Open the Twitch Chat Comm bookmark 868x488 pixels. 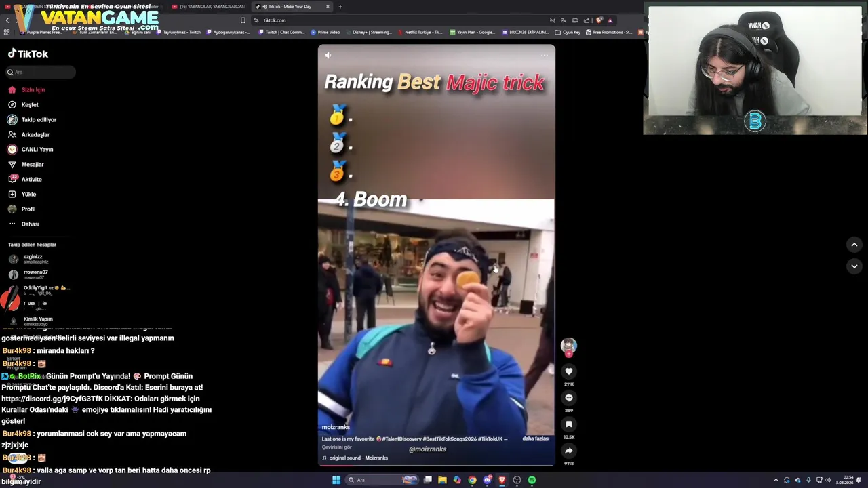point(281,32)
